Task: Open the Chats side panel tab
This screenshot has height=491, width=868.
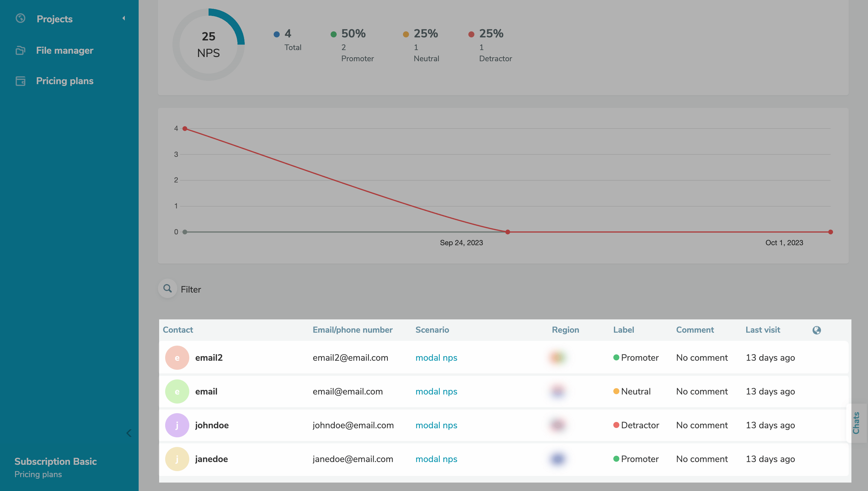Action: pos(856,423)
